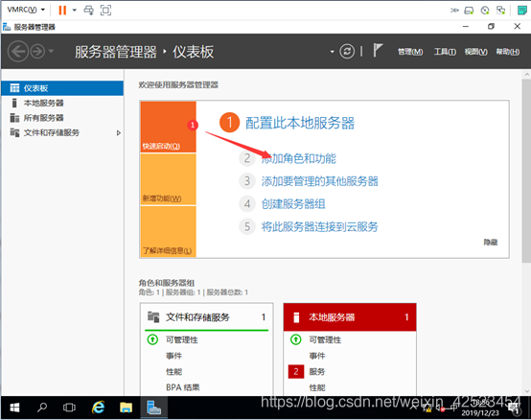The image size is (531, 420).
Task: Click the taskbar date 2019/12/23
Action: 480,413
